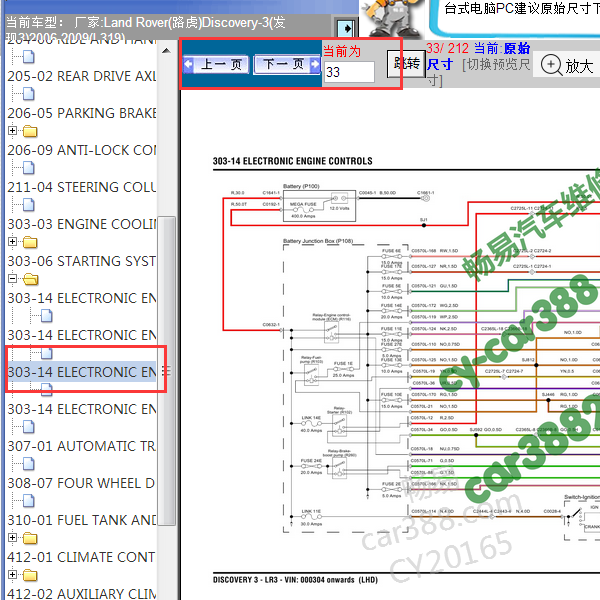Open document icon under fourth 303-14 entry
This screenshot has height=600, width=600.
[29, 427]
